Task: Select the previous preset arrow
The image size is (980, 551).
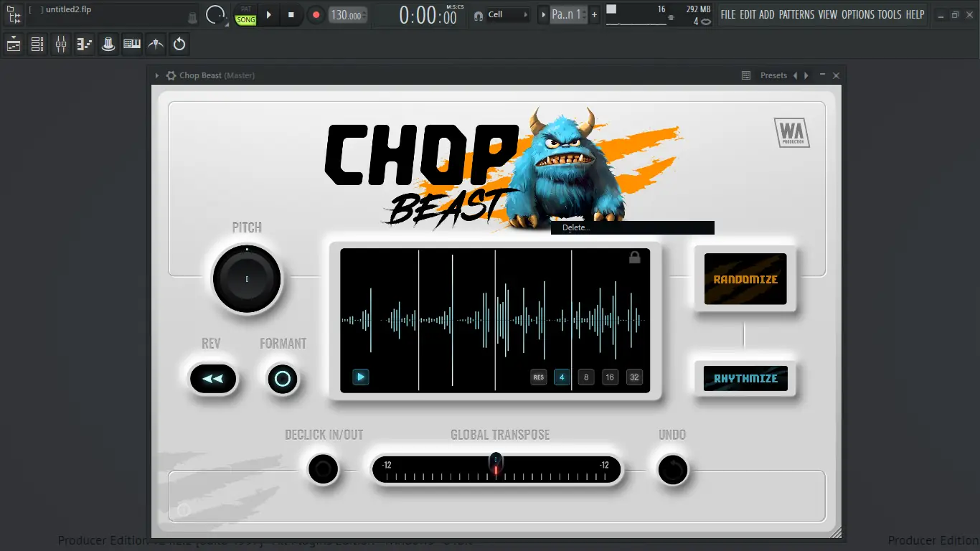Action: pyautogui.click(x=795, y=75)
